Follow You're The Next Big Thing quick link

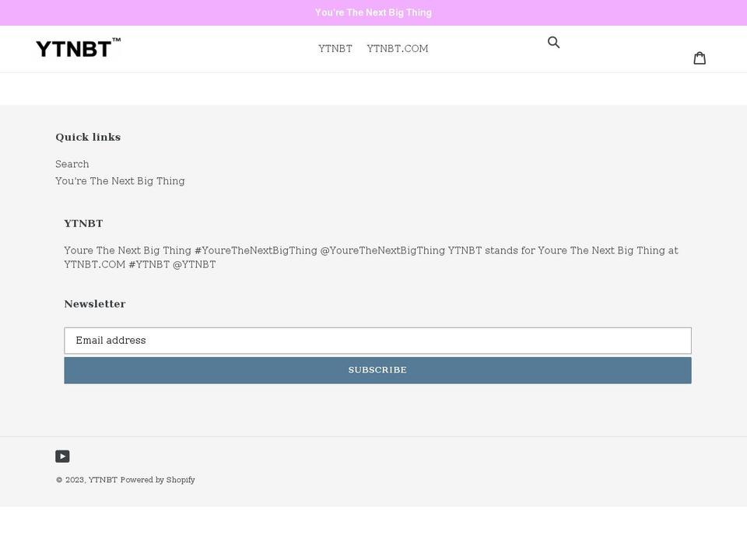(x=120, y=181)
